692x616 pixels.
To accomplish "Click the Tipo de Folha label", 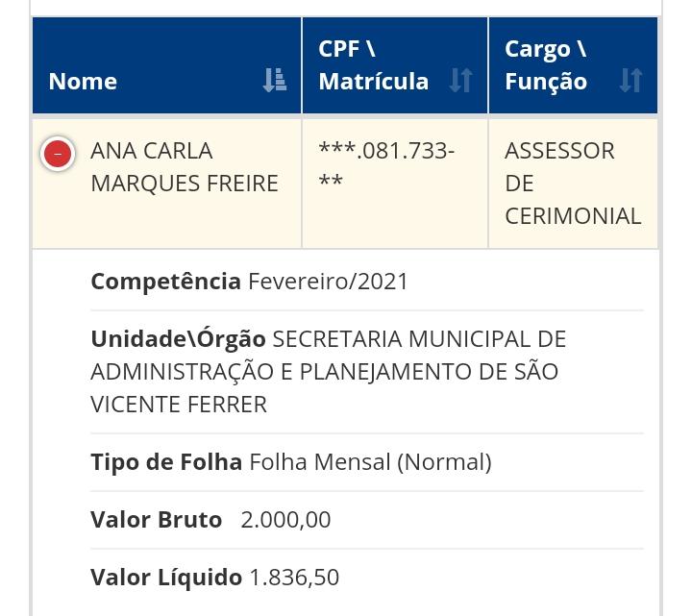I will tap(166, 462).
